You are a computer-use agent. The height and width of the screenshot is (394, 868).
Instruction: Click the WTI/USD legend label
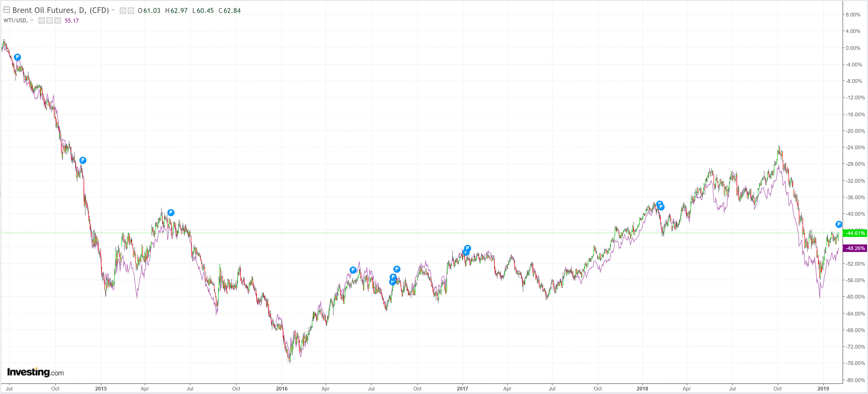(x=15, y=20)
